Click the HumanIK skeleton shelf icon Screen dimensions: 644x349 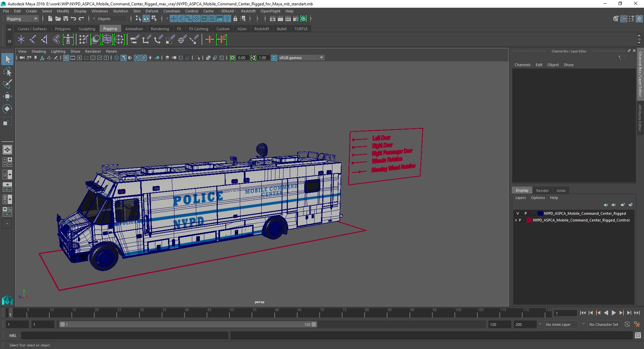(68, 40)
